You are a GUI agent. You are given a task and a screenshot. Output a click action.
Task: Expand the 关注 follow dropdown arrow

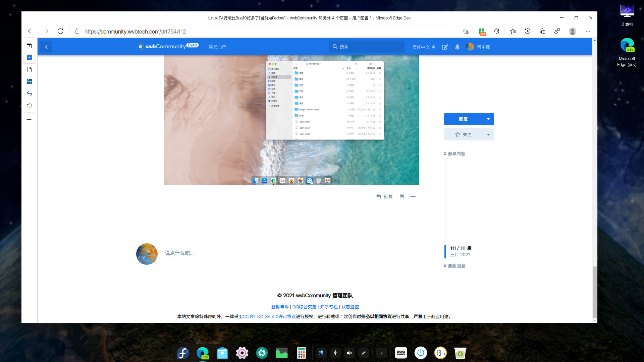(x=488, y=134)
